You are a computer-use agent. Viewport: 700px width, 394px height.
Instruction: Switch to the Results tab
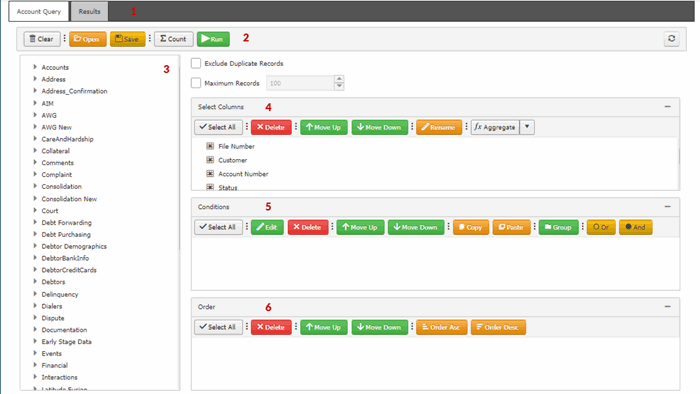[89, 12]
